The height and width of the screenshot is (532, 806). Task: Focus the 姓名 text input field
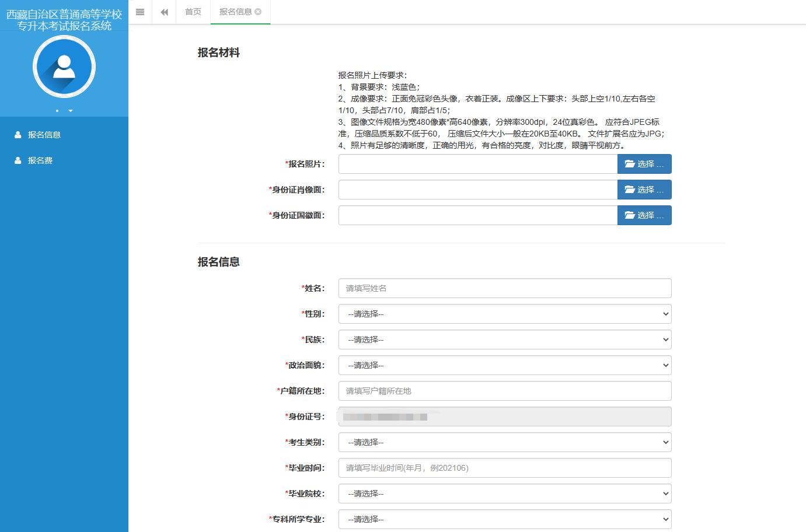[x=504, y=288]
